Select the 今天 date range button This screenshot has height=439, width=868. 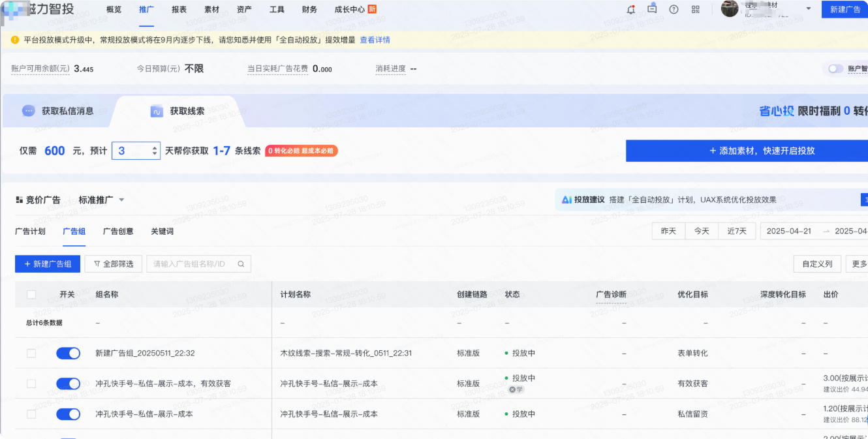[x=702, y=231]
